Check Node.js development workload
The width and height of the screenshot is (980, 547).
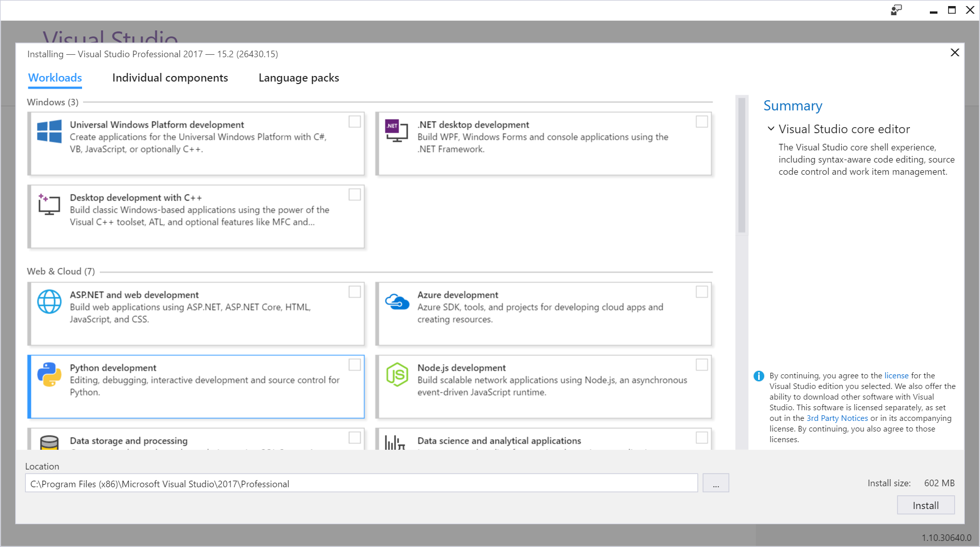pyautogui.click(x=702, y=365)
